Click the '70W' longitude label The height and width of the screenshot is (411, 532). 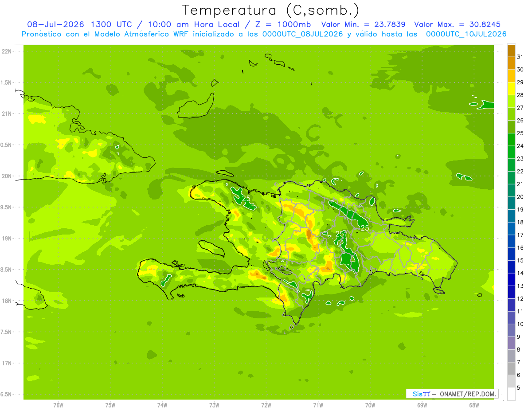coord(370,405)
